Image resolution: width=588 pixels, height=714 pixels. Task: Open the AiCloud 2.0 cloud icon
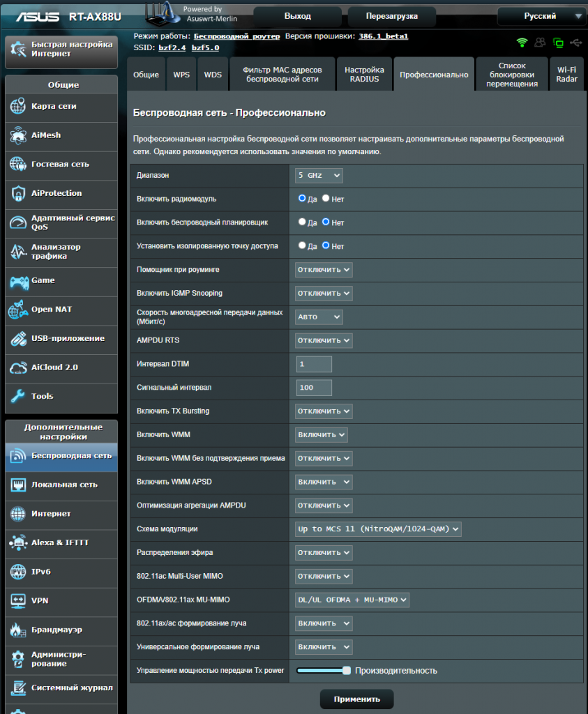18,367
